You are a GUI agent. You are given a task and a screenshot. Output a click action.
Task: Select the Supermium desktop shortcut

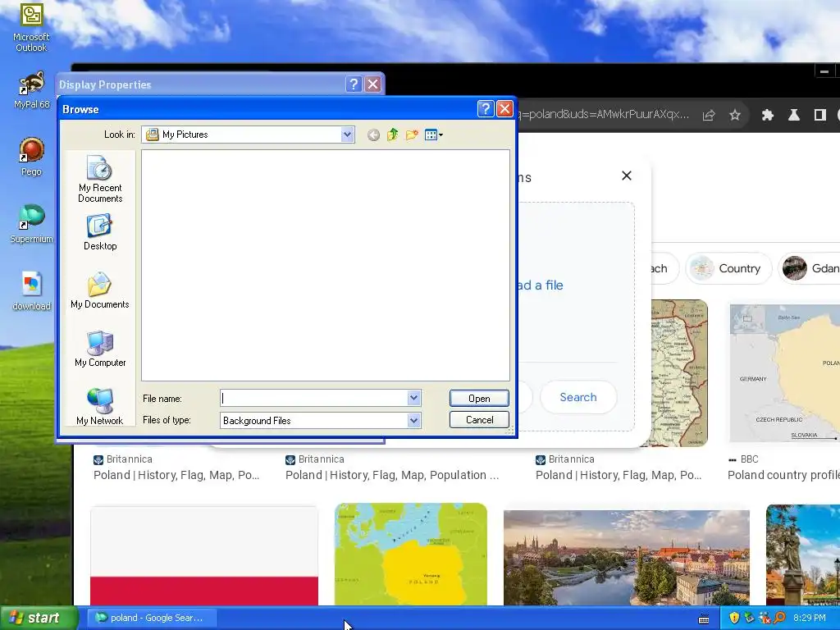click(x=31, y=224)
